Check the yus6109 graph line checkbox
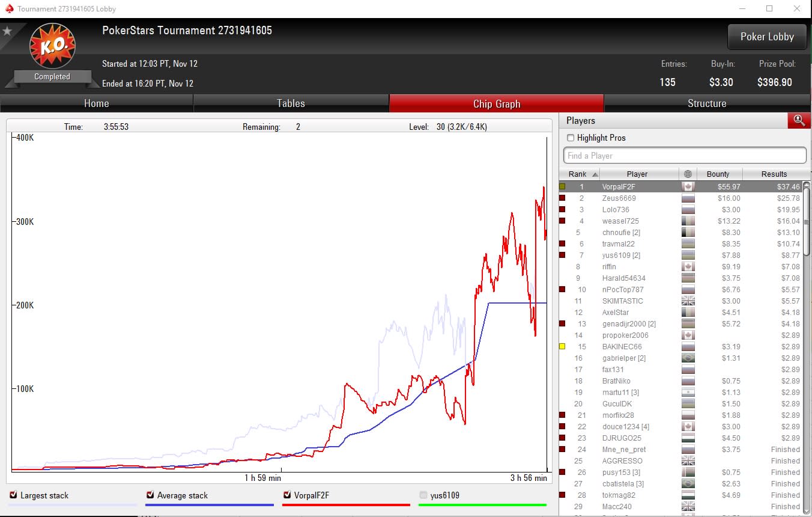 pos(423,495)
